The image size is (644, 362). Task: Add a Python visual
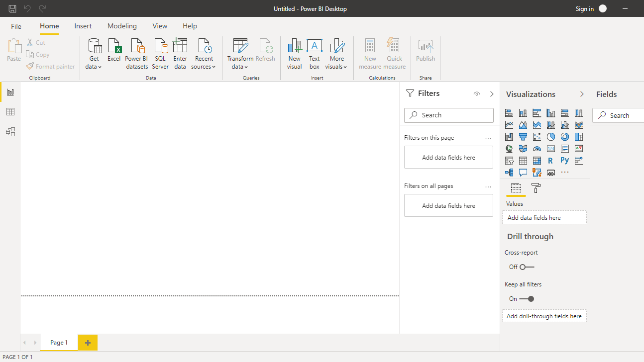[x=564, y=161]
